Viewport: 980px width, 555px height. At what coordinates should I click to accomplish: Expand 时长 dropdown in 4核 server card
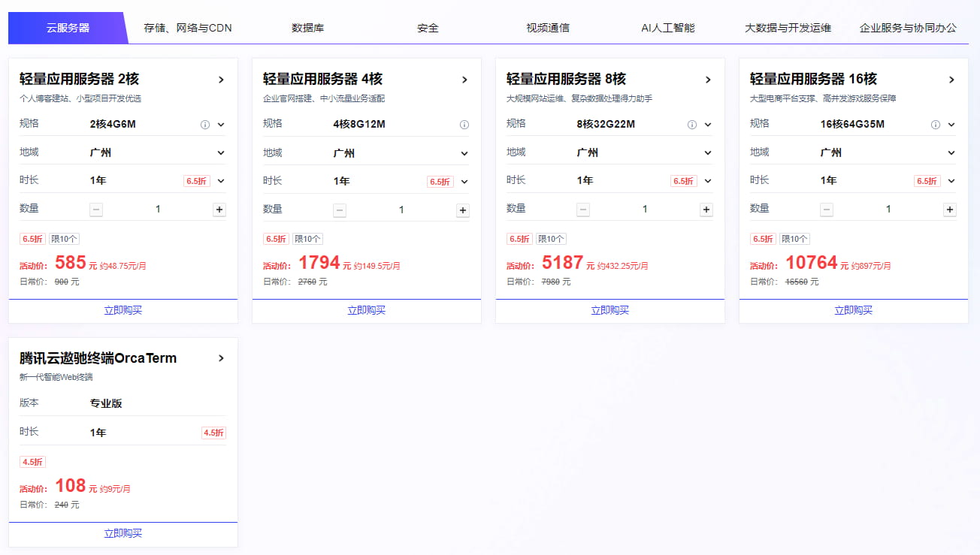click(x=464, y=181)
